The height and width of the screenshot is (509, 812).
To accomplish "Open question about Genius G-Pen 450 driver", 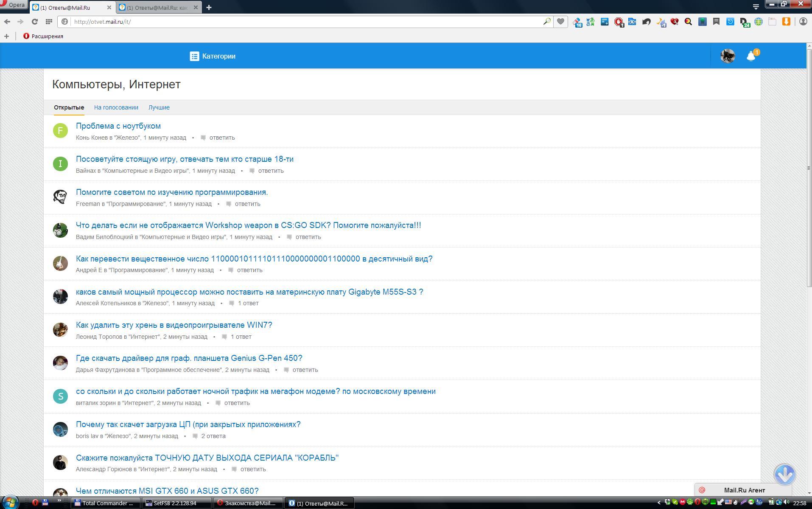I will coord(189,358).
